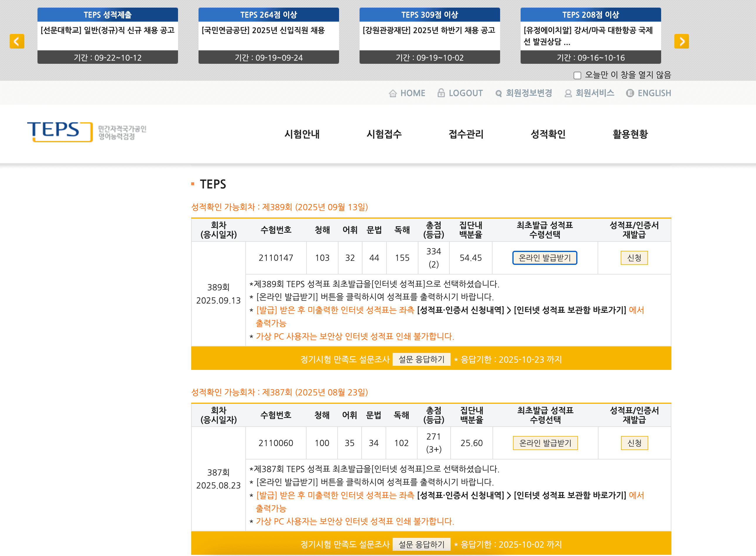Viewport: 756px width, 556px height.
Task: Open the 강원관광재단 하반기 채용 공고 card
Action: (430, 36)
